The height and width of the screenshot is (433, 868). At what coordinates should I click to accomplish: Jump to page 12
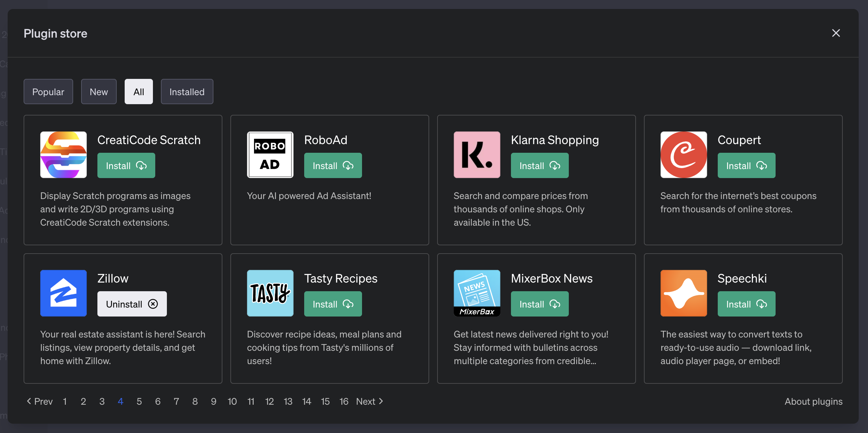point(269,401)
